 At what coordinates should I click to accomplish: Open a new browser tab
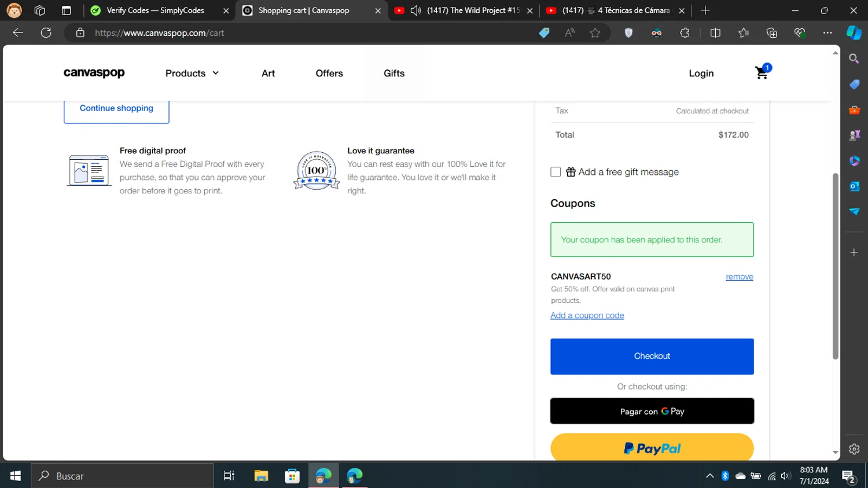click(705, 10)
